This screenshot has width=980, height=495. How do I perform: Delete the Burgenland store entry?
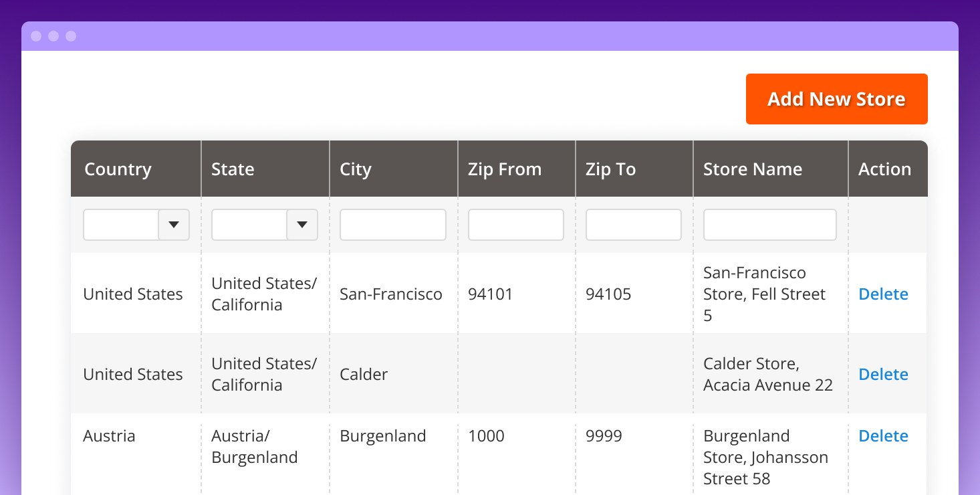pos(883,436)
